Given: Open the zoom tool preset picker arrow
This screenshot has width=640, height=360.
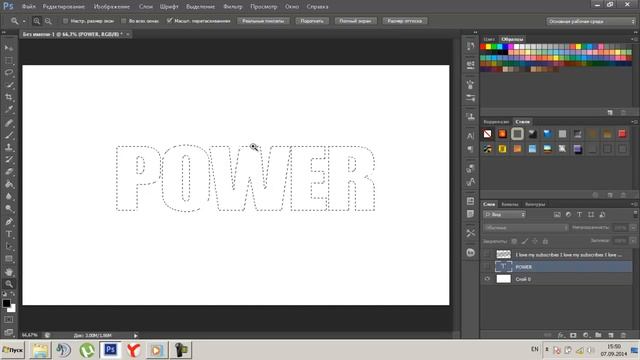Looking at the screenshot, I should coord(24,21).
